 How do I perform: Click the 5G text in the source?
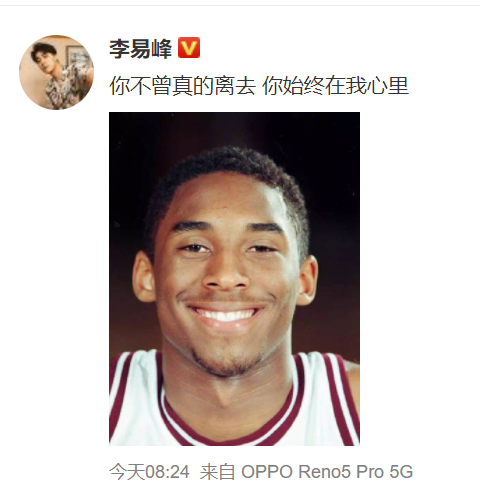coord(401,472)
